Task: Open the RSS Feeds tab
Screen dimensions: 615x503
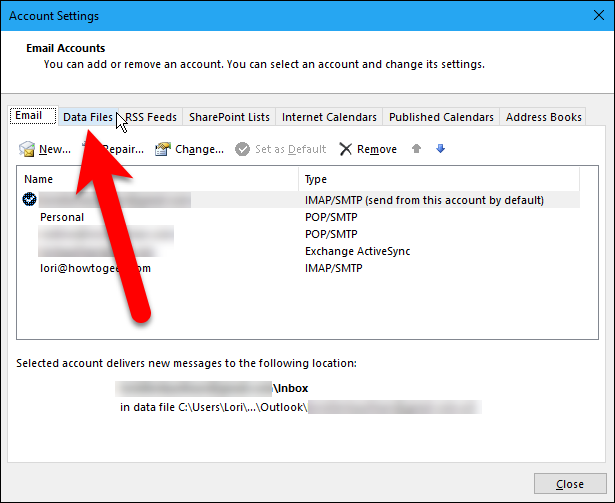Action: [151, 117]
